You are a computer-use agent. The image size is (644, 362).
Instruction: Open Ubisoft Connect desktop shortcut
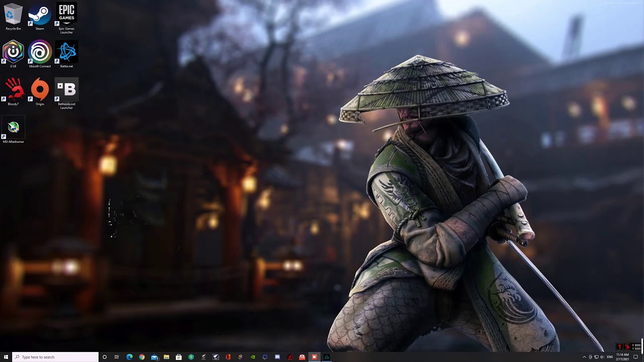[40, 54]
